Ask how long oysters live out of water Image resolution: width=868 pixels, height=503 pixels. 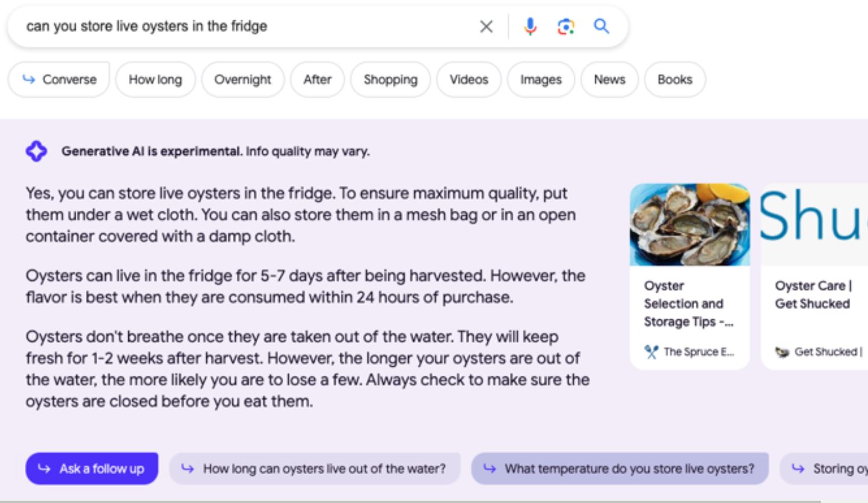314,468
